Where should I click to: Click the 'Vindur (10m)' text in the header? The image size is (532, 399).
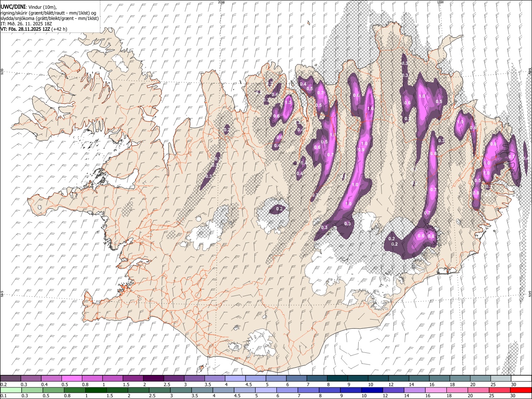[x=42, y=7]
